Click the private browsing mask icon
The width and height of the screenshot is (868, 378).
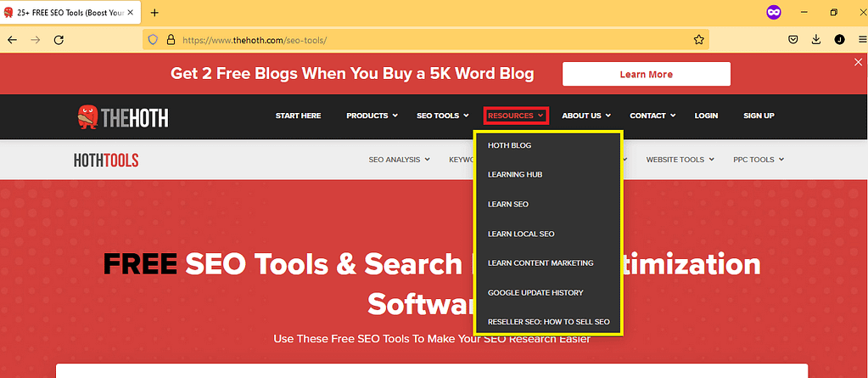tap(773, 12)
